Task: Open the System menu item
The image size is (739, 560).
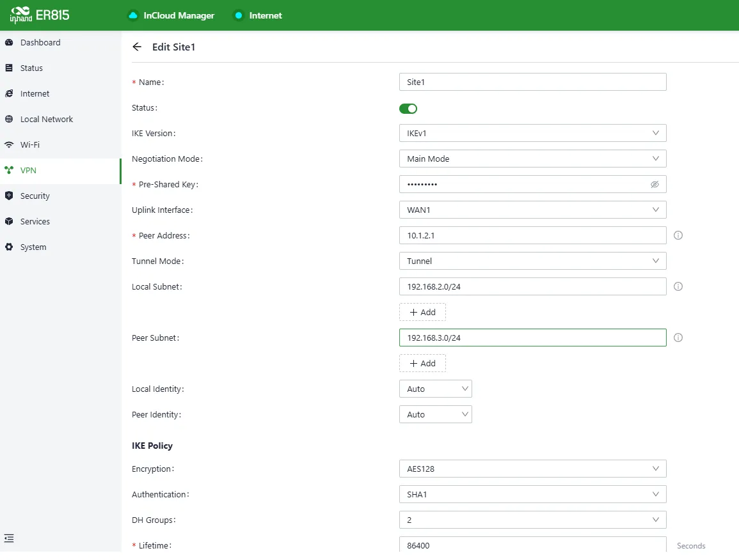Action: tap(60, 247)
